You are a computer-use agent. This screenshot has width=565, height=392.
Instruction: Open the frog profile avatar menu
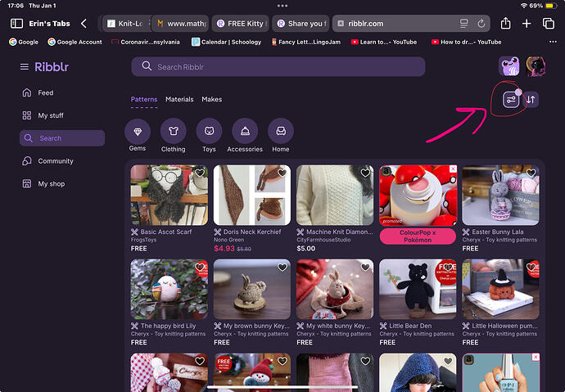point(508,66)
